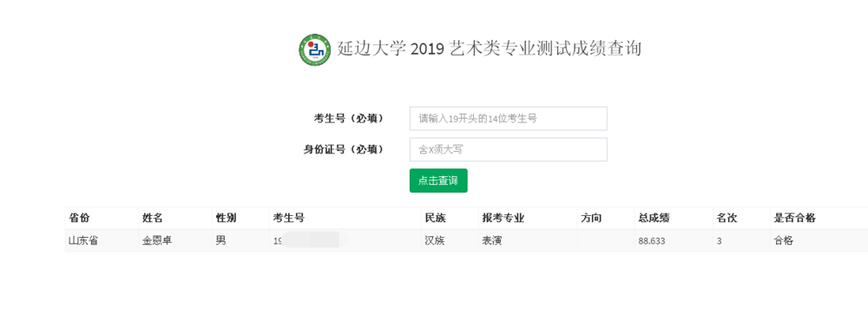Select the 名次 column header
868x321 pixels.
pyautogui.click(x=727, y=218)
